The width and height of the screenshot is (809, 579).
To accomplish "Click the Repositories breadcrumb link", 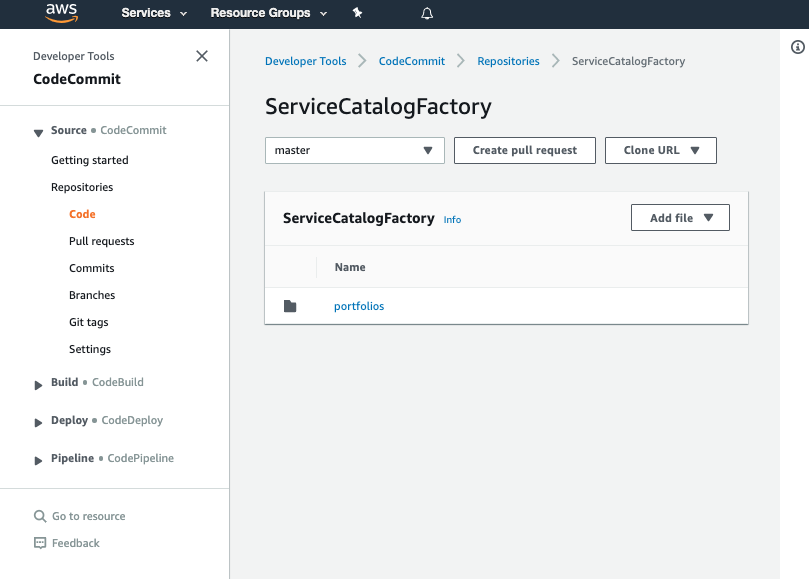I will click(508, 61).
